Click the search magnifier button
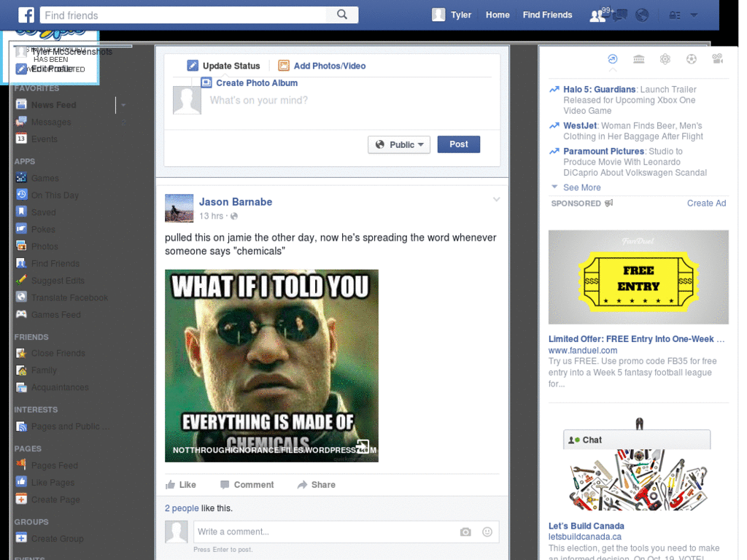The image size is (747, 560). [x=342, y=15]
